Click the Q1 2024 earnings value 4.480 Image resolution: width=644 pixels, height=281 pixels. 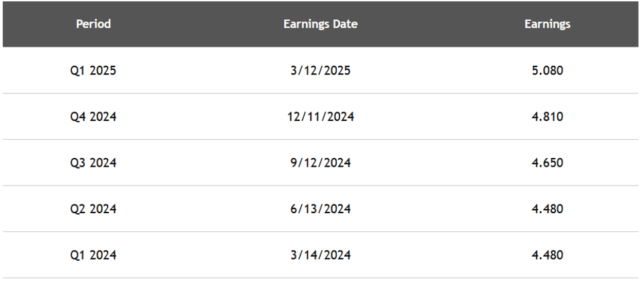tap(547, 255)
